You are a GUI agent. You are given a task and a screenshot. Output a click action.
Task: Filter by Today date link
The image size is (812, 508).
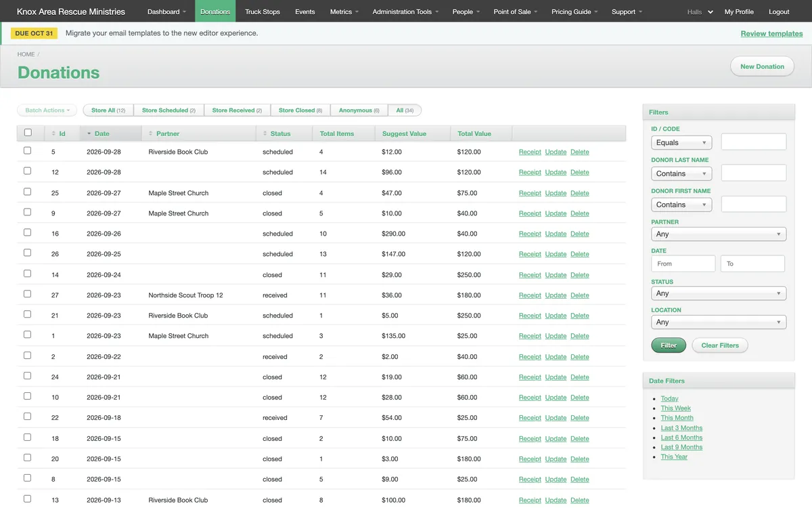[669, 399]
